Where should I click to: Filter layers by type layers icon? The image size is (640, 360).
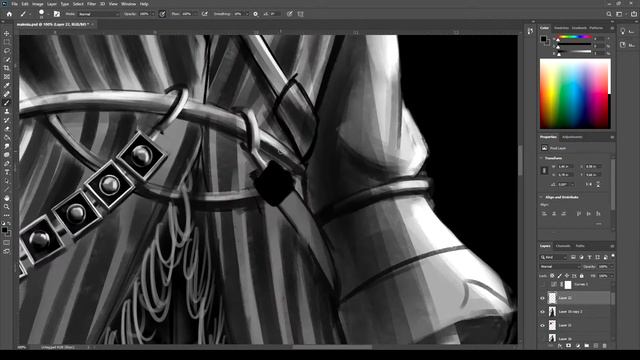[x=589, y=257]
